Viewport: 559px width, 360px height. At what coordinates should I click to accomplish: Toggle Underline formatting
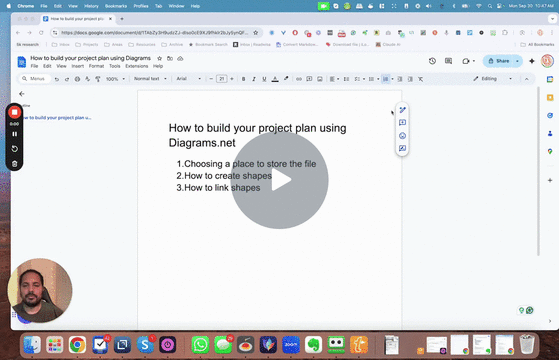click(264, 79)
